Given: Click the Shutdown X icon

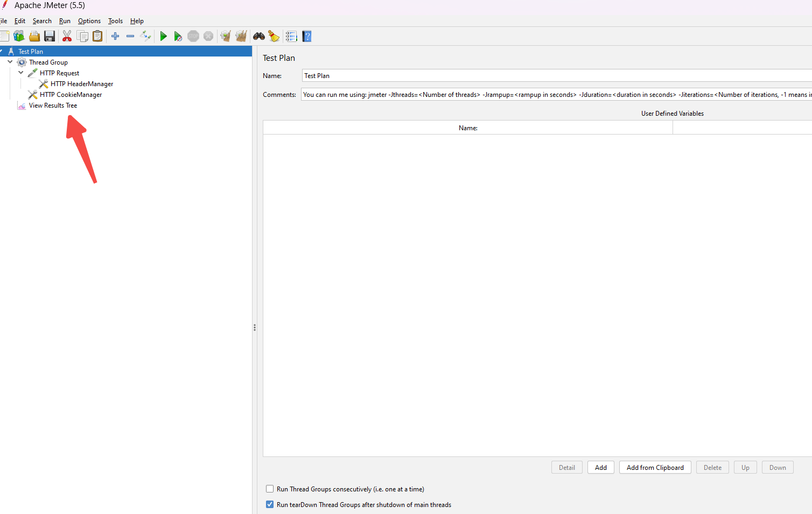Looking at the screenshot, I should point(208,36).
